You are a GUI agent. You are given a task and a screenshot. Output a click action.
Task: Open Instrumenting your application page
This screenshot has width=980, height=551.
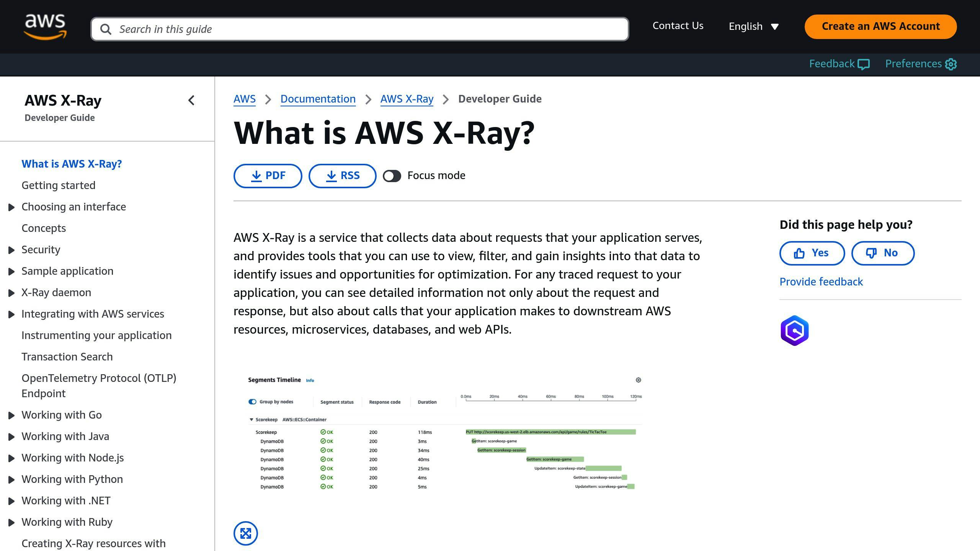[x=96, y=335]
